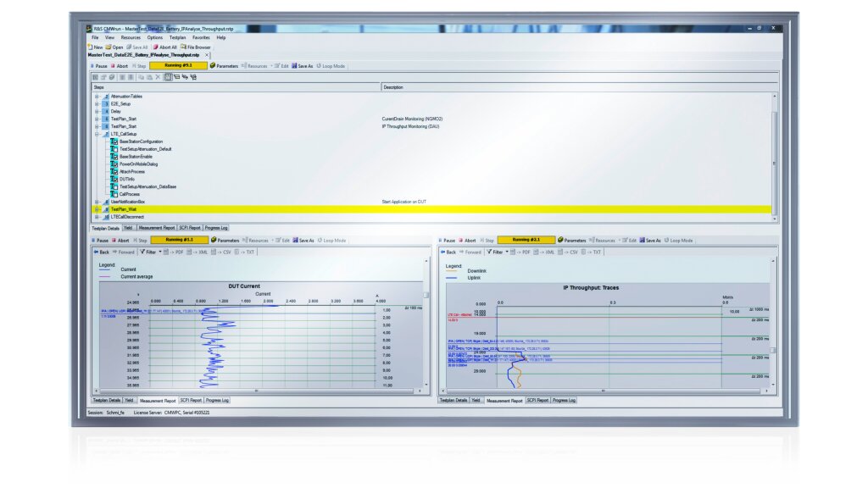868x488 pixels.
Task: Export the DUT Current report to PDF
Action: click(174, 252)
